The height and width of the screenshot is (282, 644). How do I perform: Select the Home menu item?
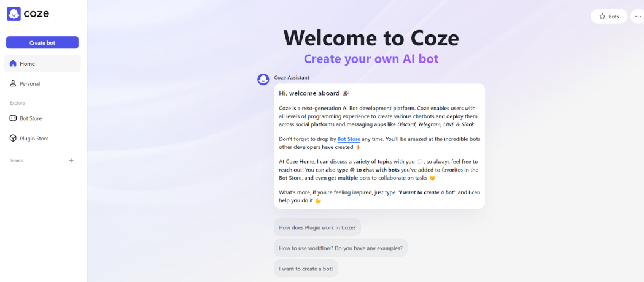coord(42,64)
